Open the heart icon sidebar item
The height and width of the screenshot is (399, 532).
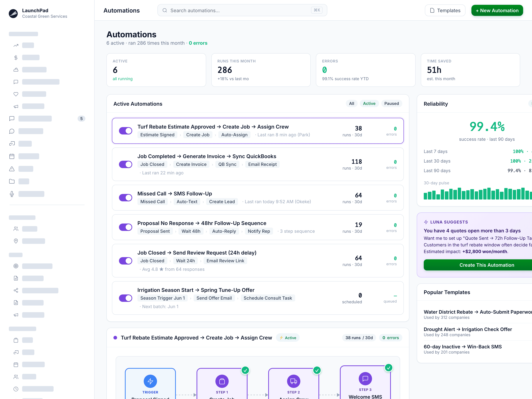click(x=16, y=94)
